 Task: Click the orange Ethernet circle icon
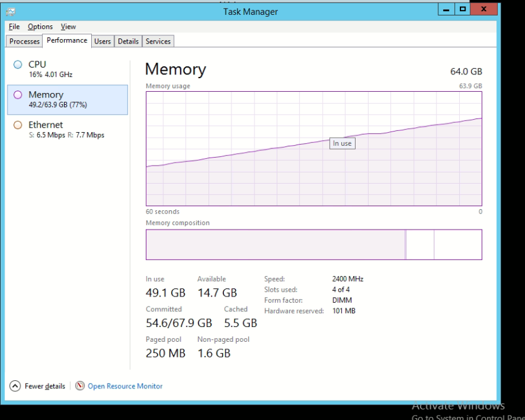coord(18,125)
